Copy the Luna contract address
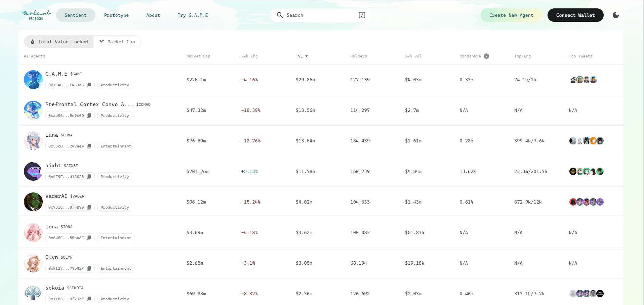 tap(89, 146)
